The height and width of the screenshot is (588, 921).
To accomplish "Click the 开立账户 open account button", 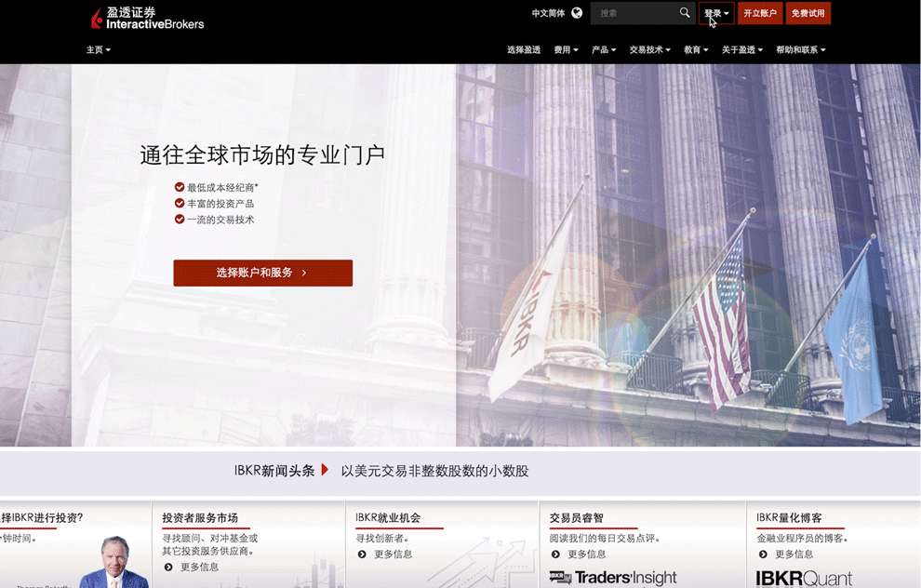I will 760,13.
